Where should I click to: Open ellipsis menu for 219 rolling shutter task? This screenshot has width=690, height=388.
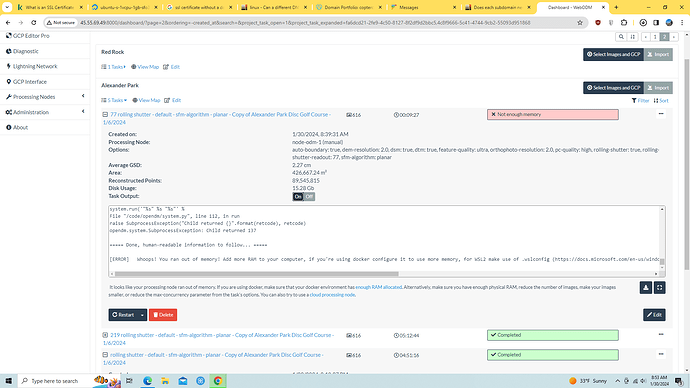661,334
